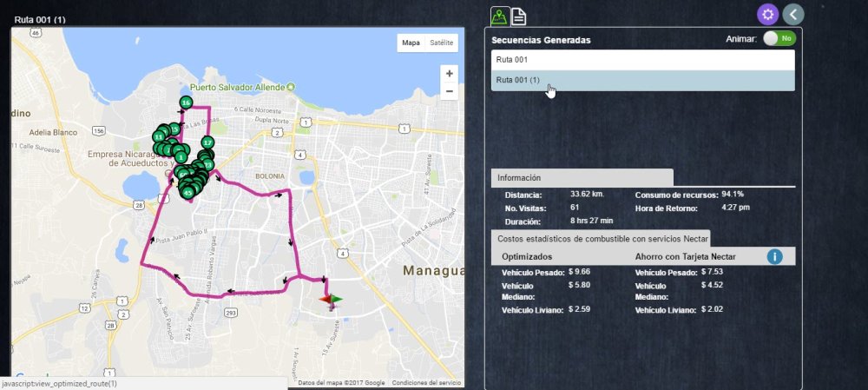The height and width of the screenshot is (390, 868).
Task: Open the map view tab icon
Action: pos(501,16)
